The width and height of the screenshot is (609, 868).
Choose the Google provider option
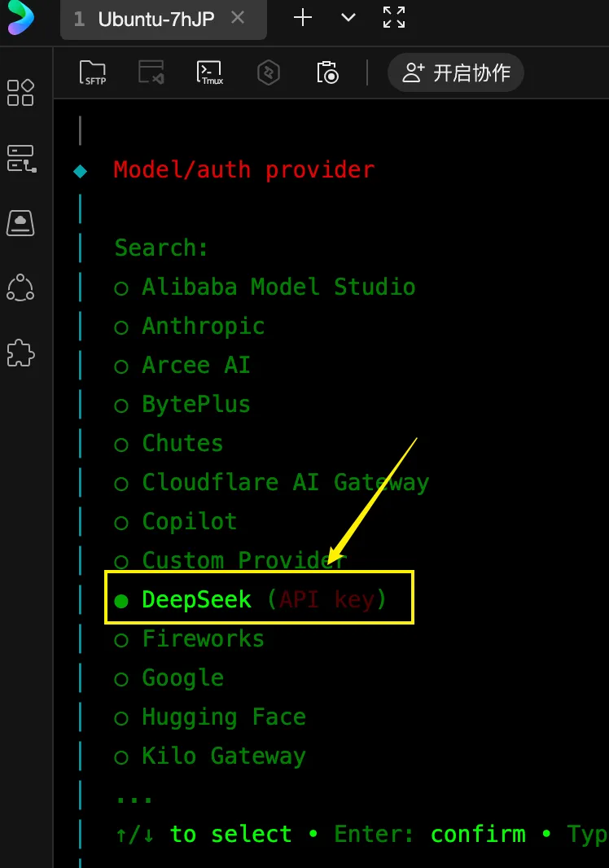point(182,678)
